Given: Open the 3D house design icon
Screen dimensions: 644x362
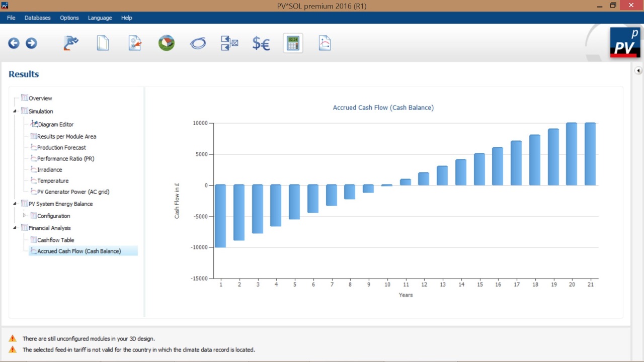Looking at the screenshot, I should coord(166,43).
